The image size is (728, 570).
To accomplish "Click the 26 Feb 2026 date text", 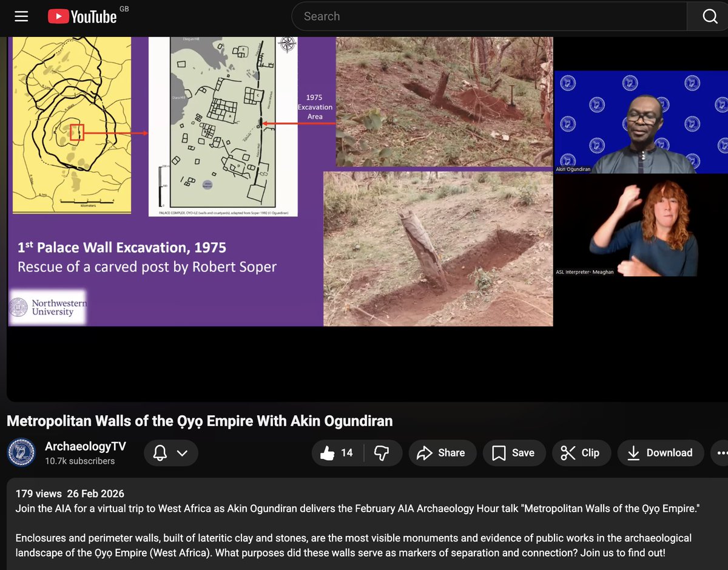I will pyautogui.click(x=95, y=494).
